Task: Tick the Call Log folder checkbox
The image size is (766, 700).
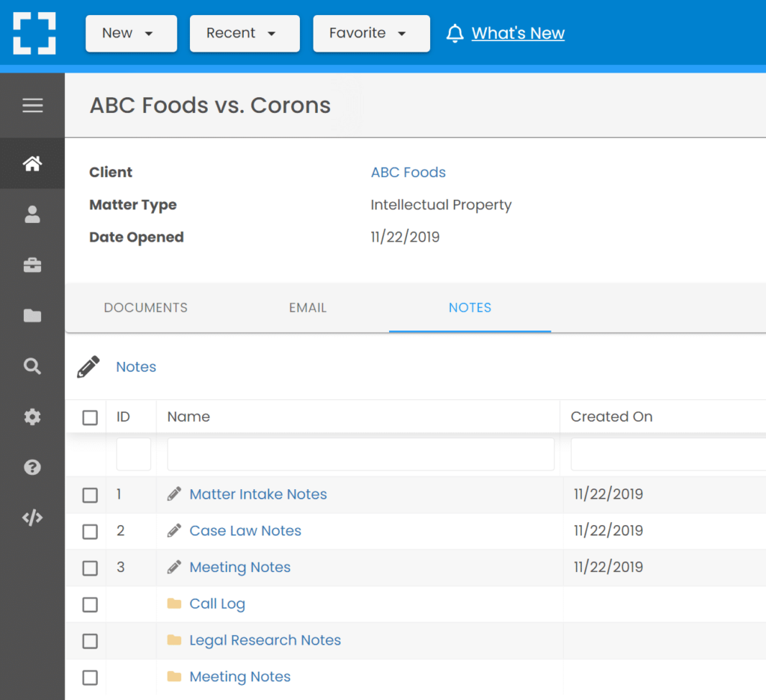Action: click(90, 604)
